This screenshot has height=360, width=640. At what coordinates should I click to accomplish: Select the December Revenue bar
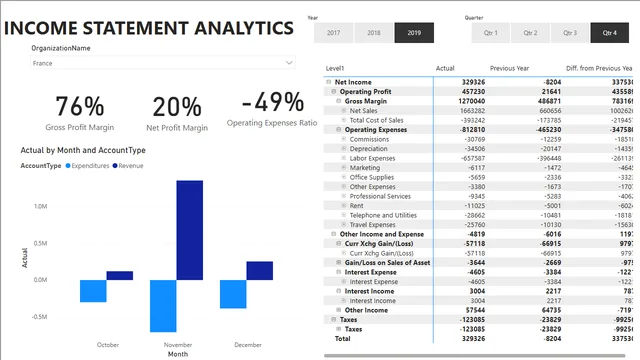click(260, 271)
